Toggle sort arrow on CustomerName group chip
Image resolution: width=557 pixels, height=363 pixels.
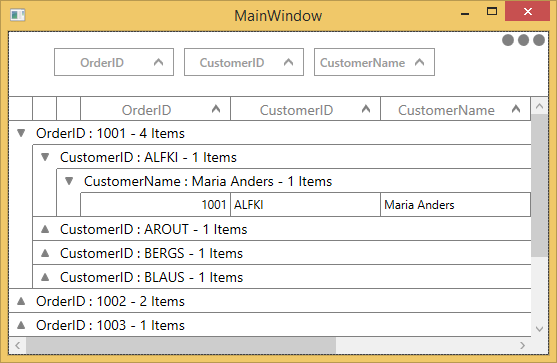pos(420,63)
